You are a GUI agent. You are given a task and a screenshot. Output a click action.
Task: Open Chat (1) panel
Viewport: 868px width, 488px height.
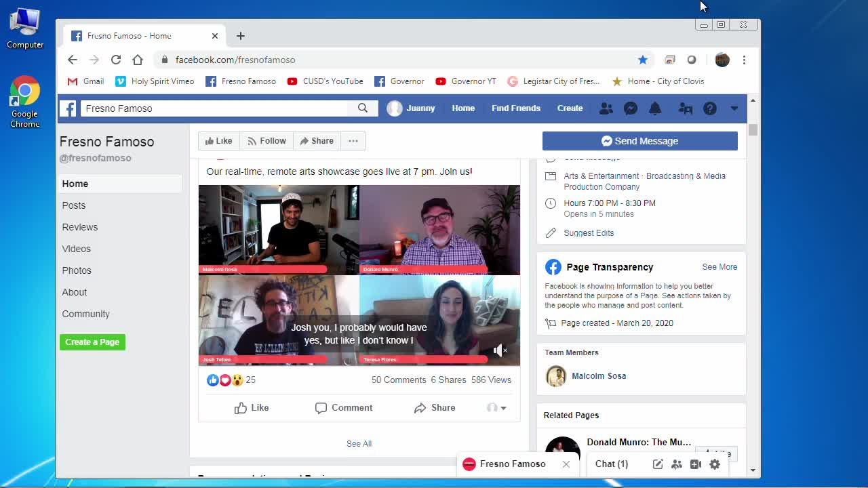(612, 464)
